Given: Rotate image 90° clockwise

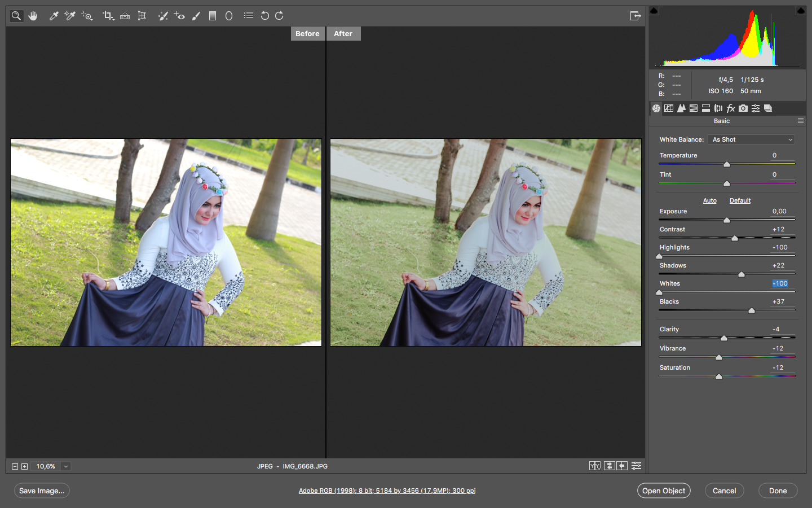Looking at the screenshot, I should 280,16.
